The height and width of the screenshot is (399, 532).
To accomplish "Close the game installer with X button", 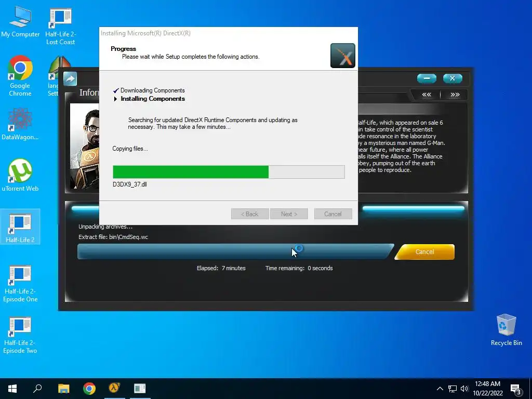I will coord(453,78).
